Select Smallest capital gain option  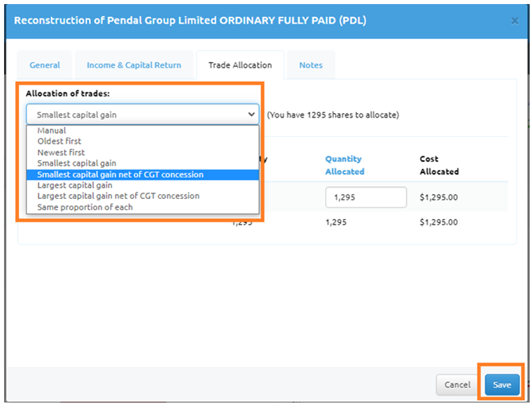(76, 163)
